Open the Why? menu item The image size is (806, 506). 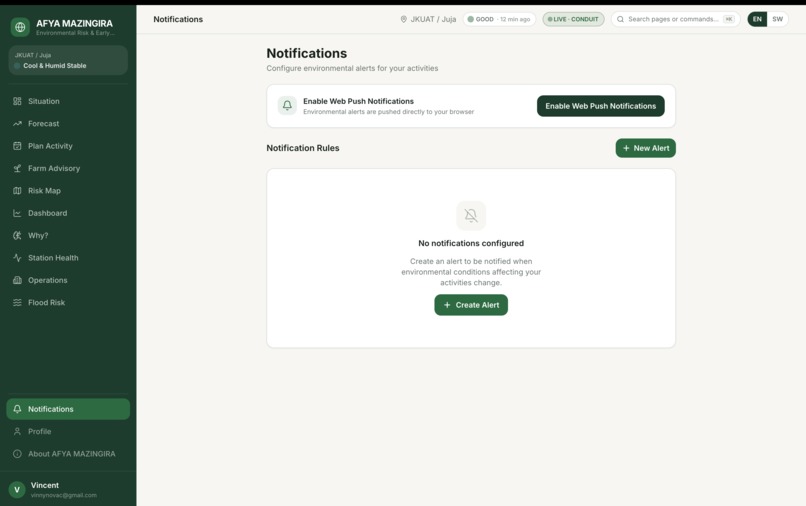pos(68,236)
